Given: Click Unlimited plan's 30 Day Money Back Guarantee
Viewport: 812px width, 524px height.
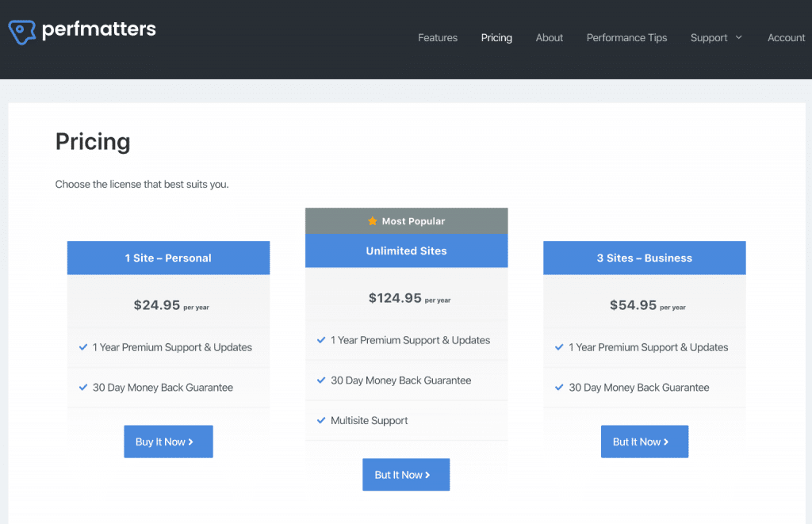Looking at the screenshot, I should (400, 381).
